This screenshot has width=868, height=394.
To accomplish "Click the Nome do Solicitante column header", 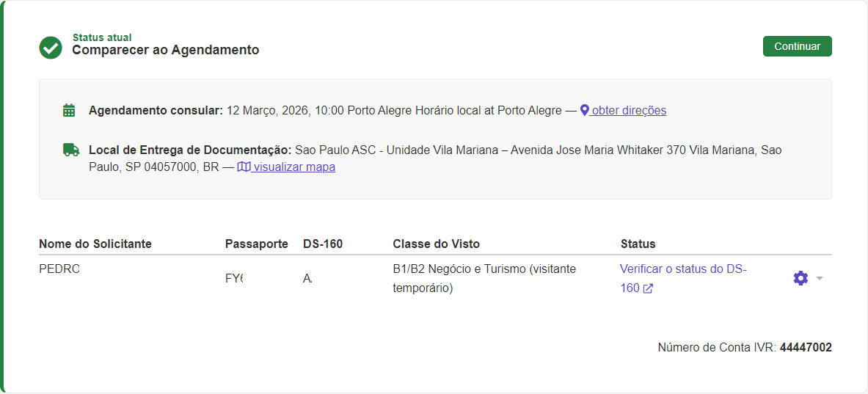I will click(x=95, y=244).
